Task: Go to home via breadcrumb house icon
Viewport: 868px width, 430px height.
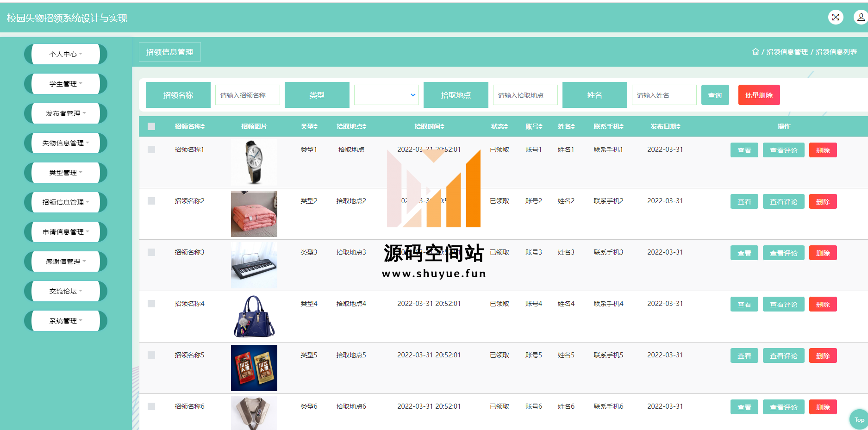Action: point(756,51)
